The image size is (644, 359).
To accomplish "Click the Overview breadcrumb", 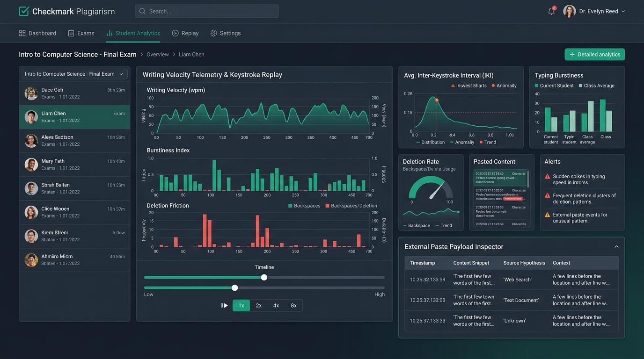I will tap(158, 55).
